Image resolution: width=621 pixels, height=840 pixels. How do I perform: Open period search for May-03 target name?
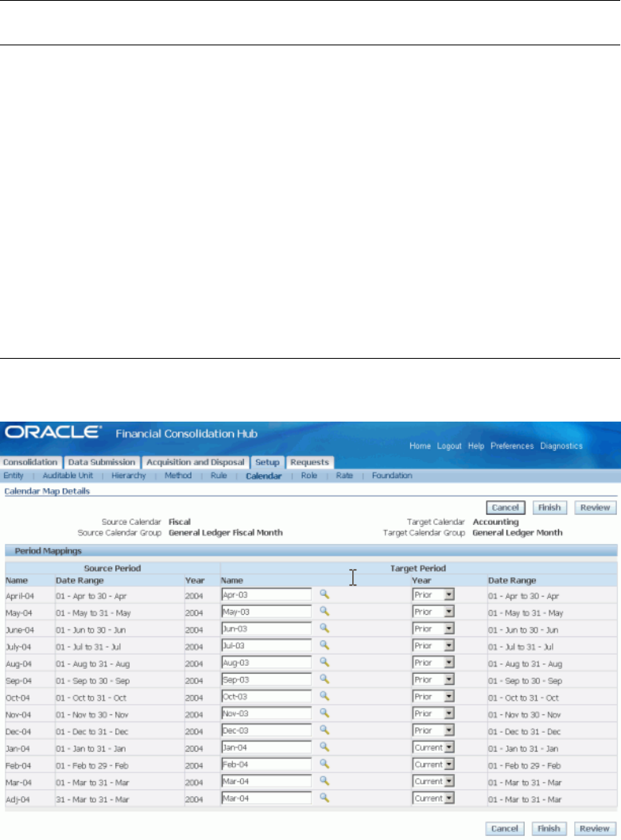coord(324,611)
